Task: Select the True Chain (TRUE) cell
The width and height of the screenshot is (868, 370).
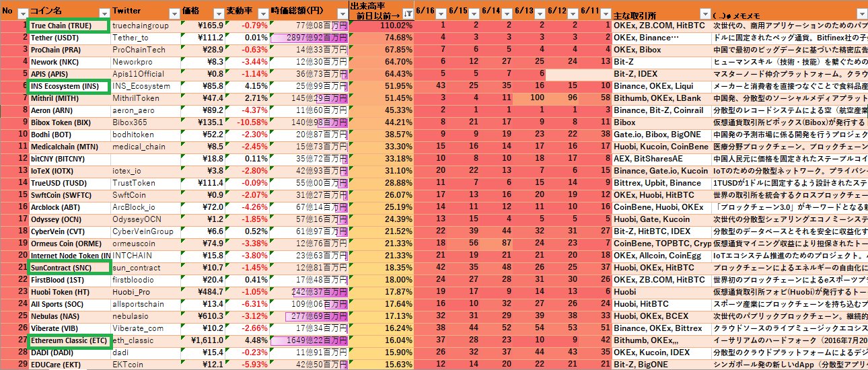Action: [x=68, y=26]
